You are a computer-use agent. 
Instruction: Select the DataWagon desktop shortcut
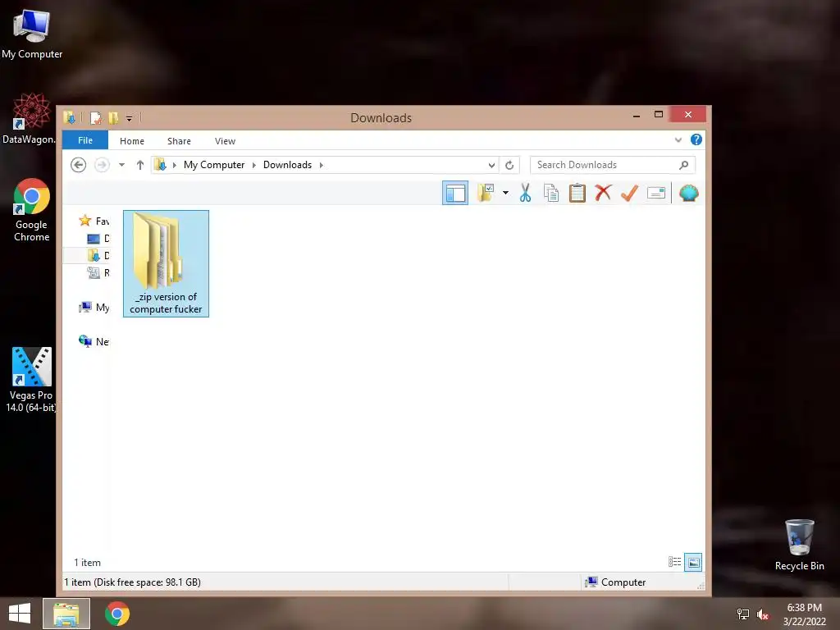(30, 118)
